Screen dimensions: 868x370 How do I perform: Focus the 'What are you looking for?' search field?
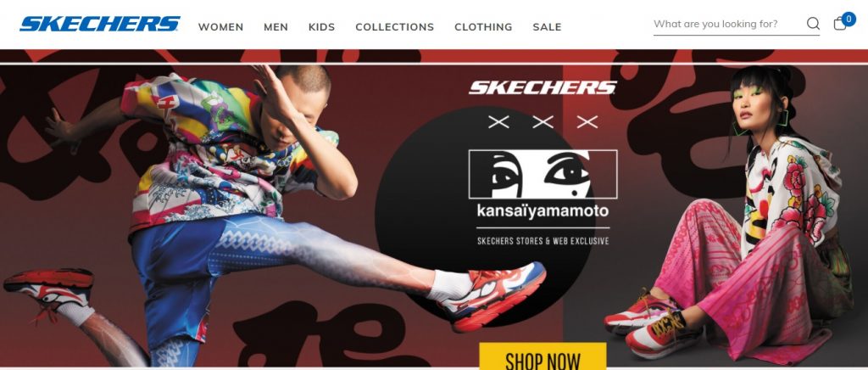(728, 24)
